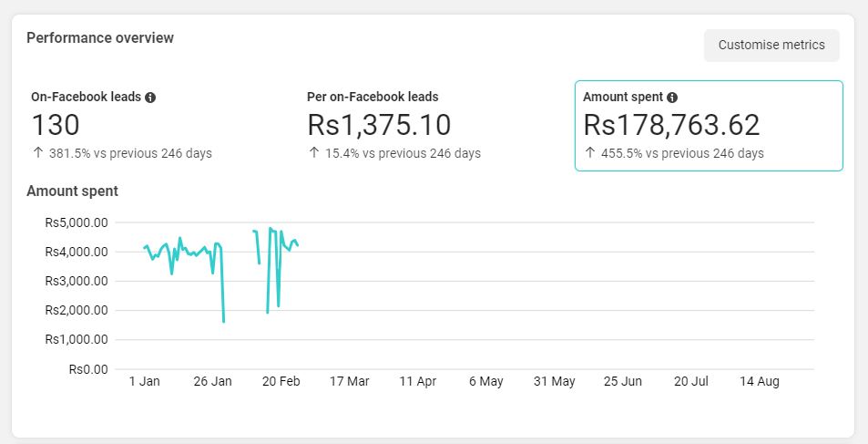This screenshot has width=868, height=444.
Task: Click the up arrow beside 15.4% change
Action: [314, 153]
